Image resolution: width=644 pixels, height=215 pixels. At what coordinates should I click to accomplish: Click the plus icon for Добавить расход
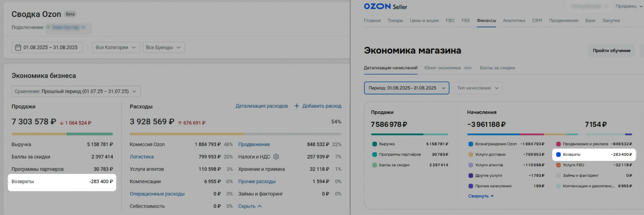tap(297, 106)
